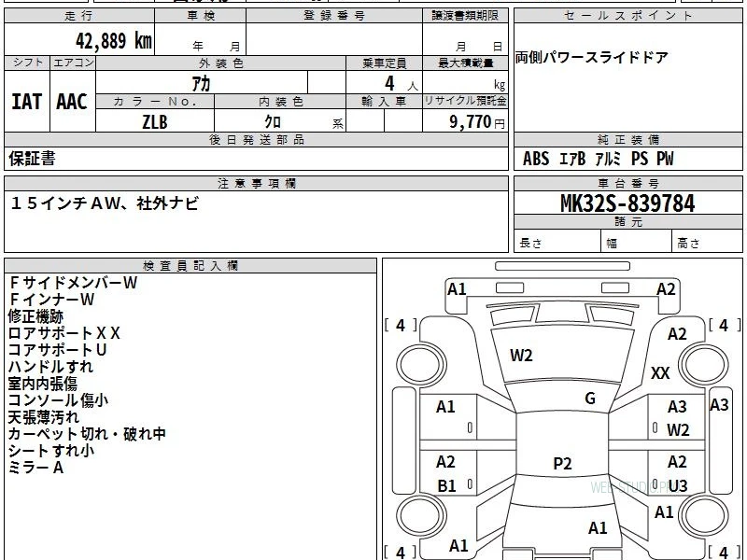Select the B1 mark on the diagram
This screenshot has height=560, width=747.
447,486
